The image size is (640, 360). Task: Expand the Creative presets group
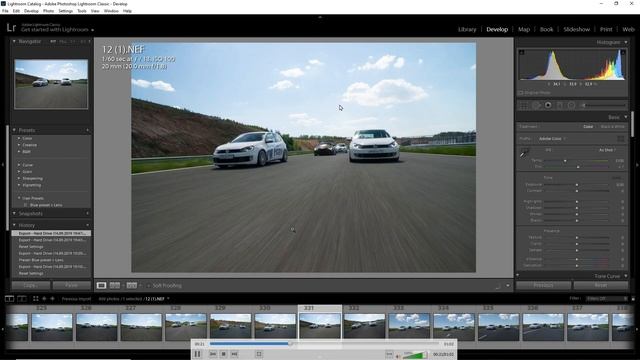click(x=19, y=145)
